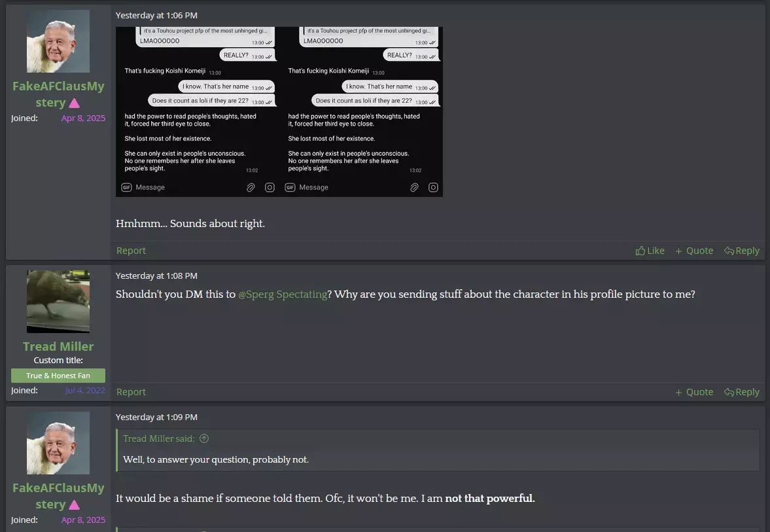Click the pink triangle badge in the bottom post
Viewport: 770px width, 532px height.
(74, 505)
